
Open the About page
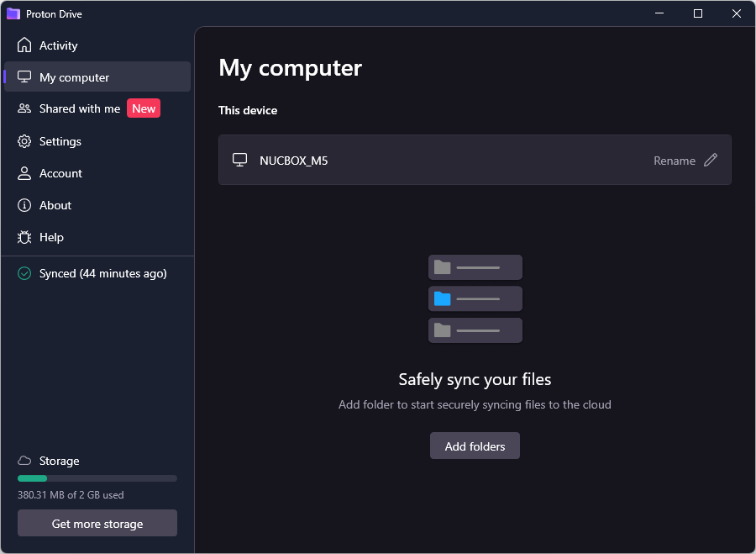tap(97, 205)
